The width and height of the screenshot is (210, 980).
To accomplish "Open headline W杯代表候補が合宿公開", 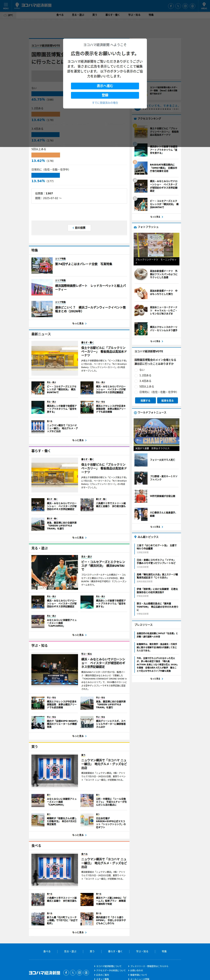I will (x=162, y=496).
